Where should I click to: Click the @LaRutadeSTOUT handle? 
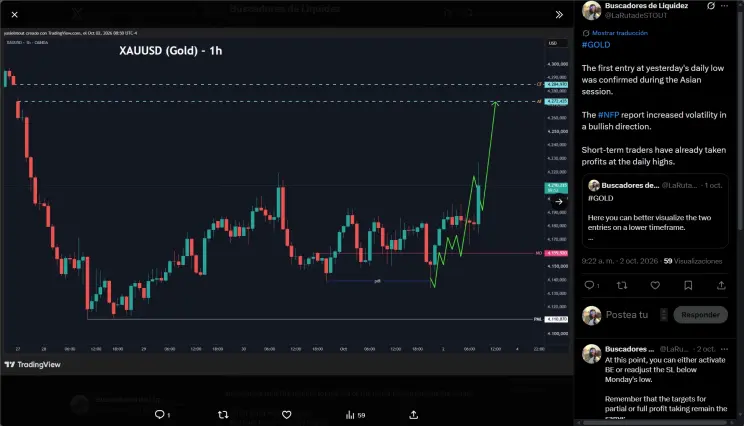[x=636, y=15]
